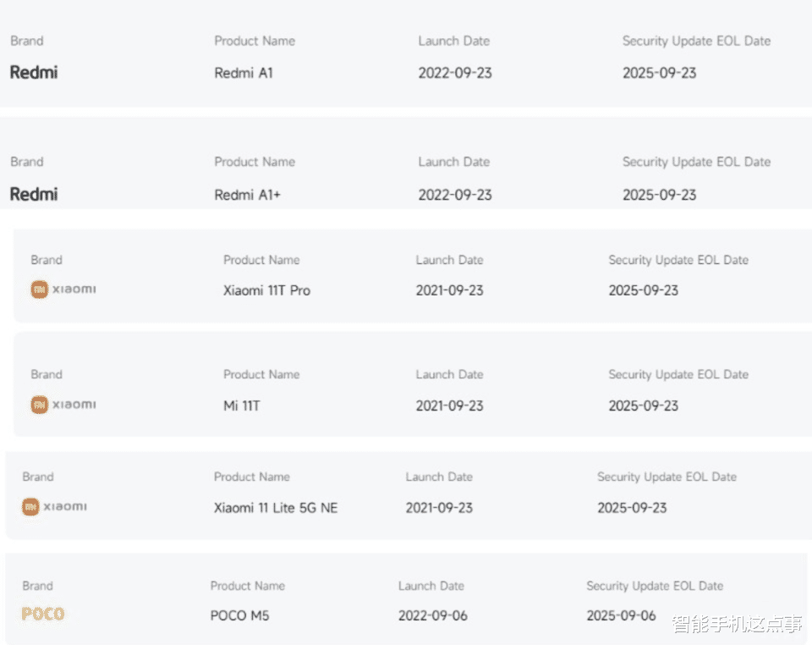Click Redmi A1 launch date 2022-09-23
The width and height of the screenshot is (812, 645).
[455, 74]
